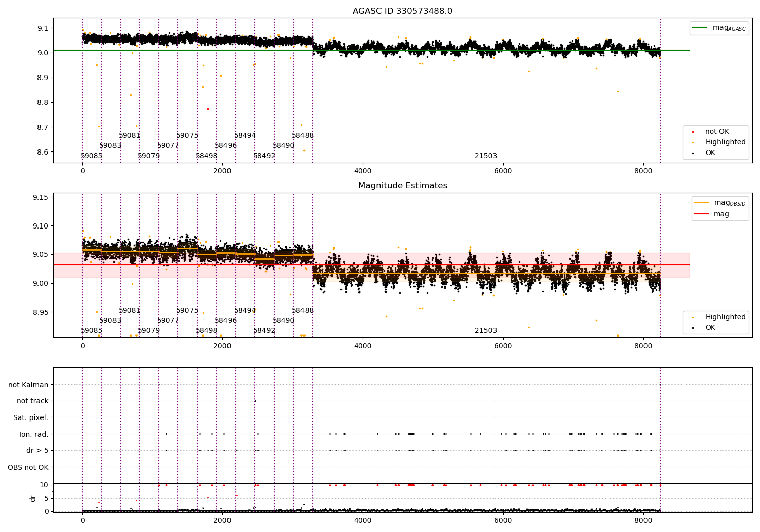Click OBSID label 21503 in the AGASC ID plot

(486, 156)
